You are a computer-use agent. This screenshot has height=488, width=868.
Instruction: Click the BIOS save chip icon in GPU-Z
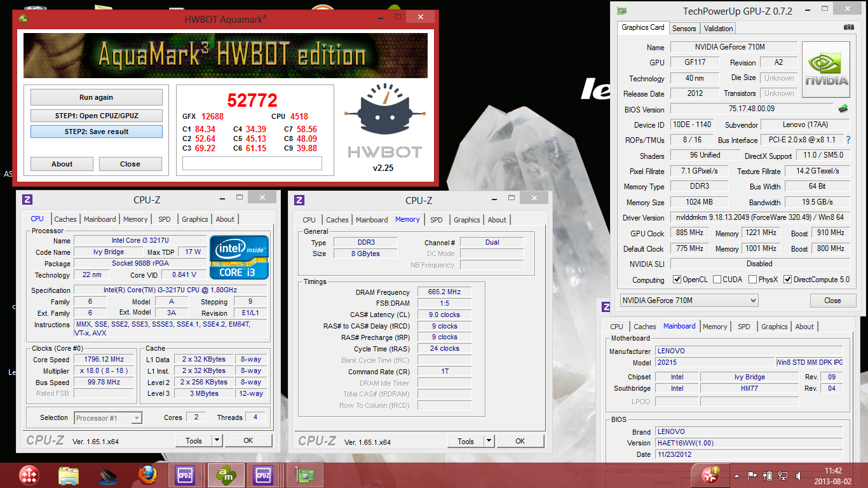click(843, 109)
